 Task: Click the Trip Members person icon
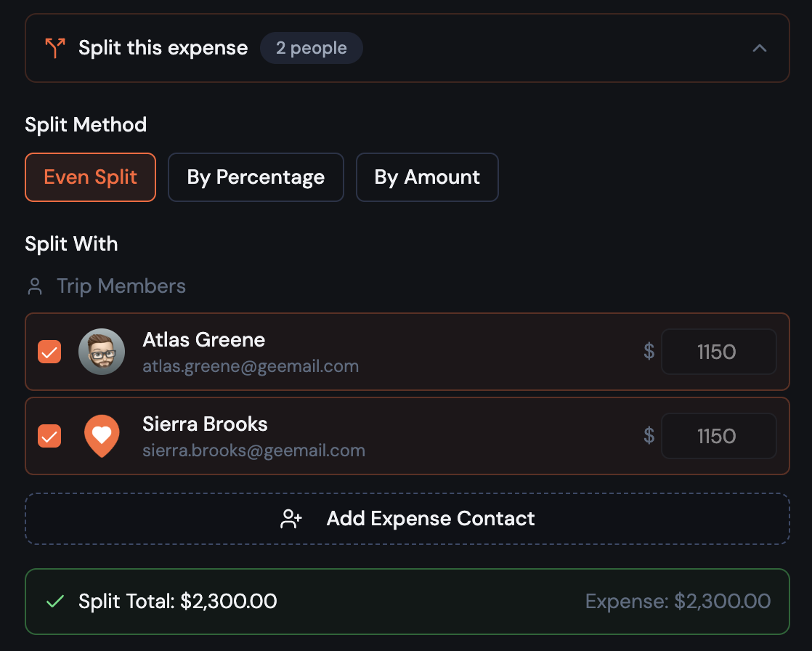(x=33, y=286)
